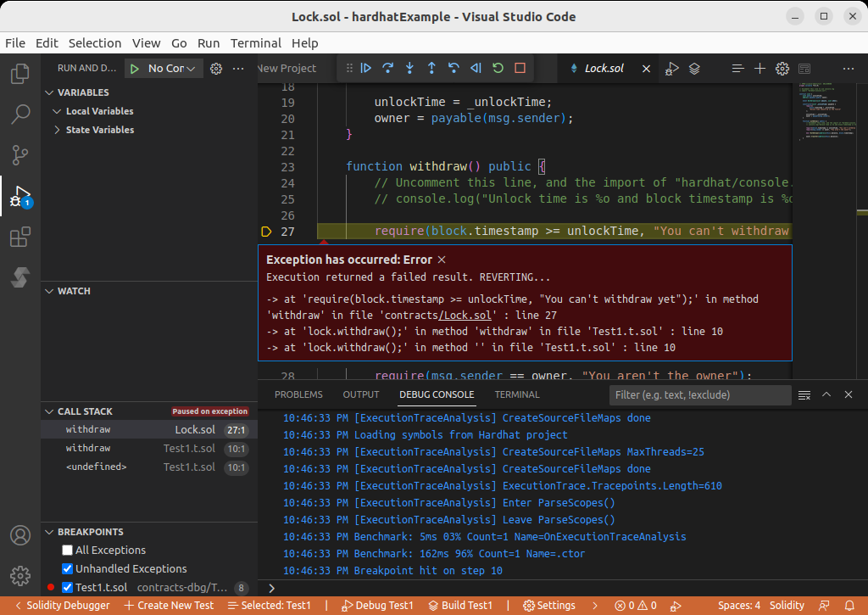Enable the All Exceptions breakpoint checkbox

click(x=68, y=551)
